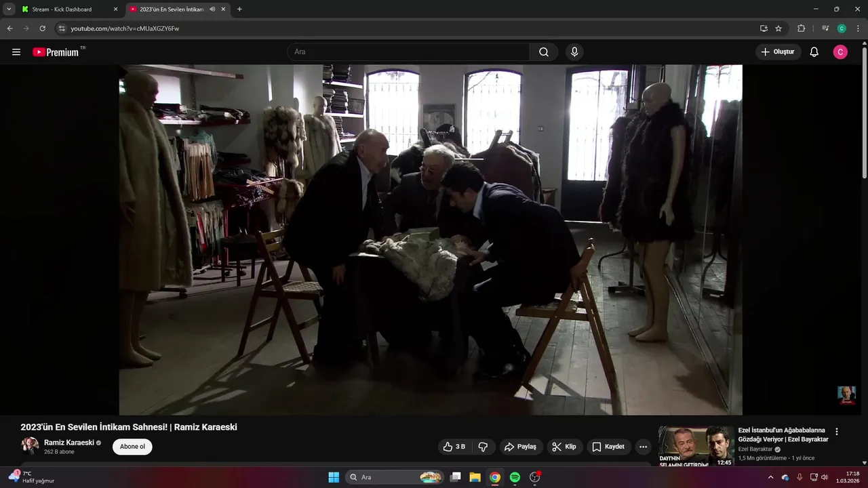Open Chrome media controls icon
The width and height of the screenshot is (868, 488).
(825, 28)
